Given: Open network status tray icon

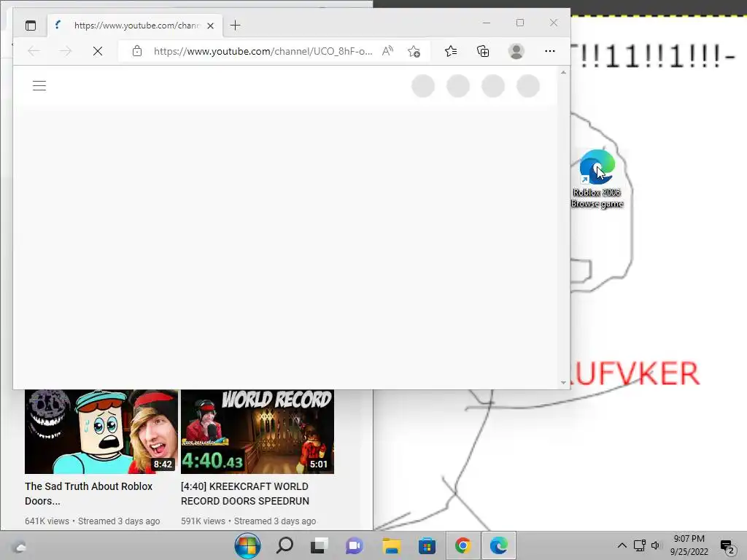Looking at the screenshot, I should point(639,545).
